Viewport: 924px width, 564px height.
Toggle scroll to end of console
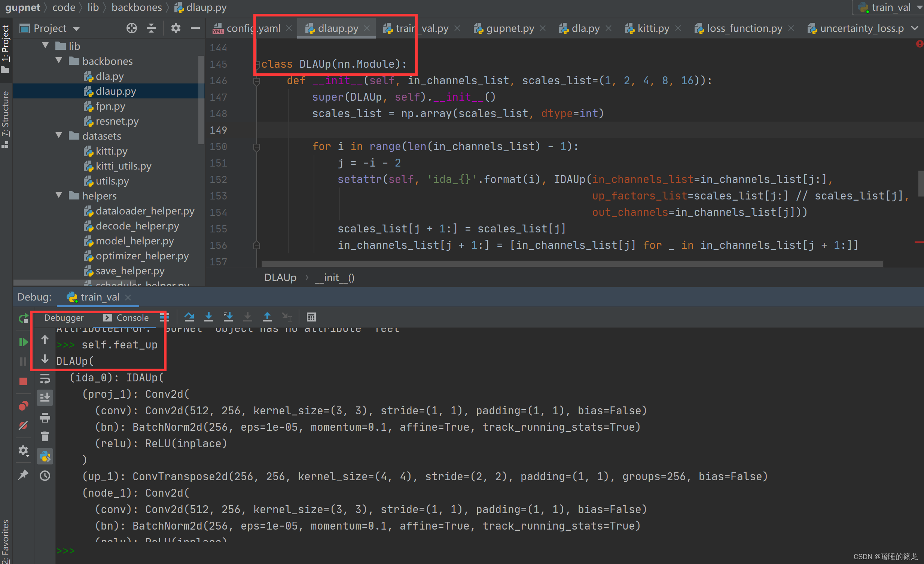[x=45, y=397]
